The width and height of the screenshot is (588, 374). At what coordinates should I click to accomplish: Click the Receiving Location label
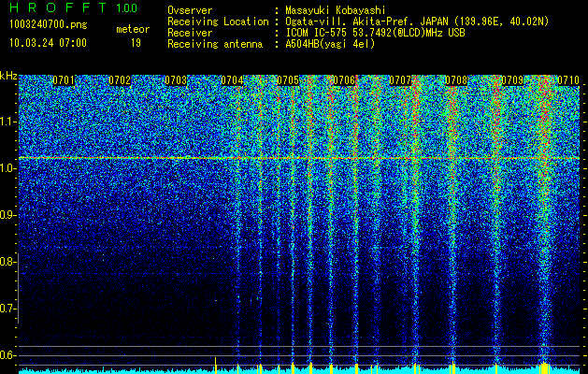click(218, 22)
